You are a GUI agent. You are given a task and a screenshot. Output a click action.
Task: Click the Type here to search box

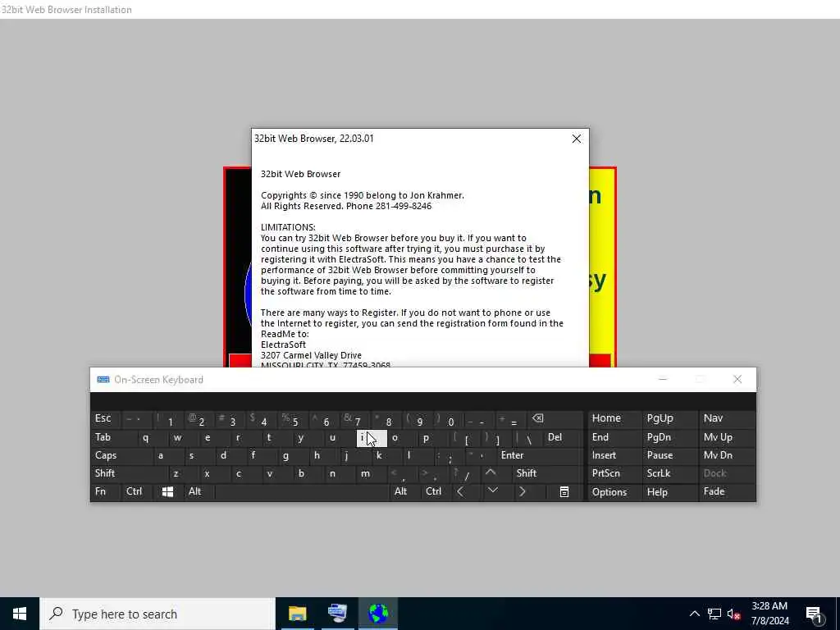coord(157,614)
